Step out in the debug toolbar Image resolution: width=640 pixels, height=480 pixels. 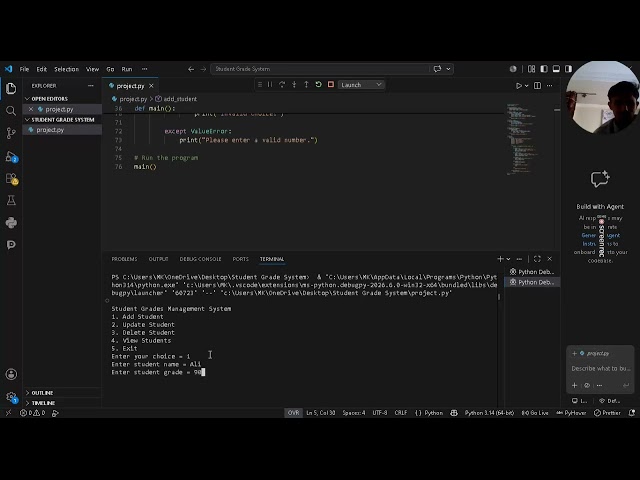[x=306, y=84]
